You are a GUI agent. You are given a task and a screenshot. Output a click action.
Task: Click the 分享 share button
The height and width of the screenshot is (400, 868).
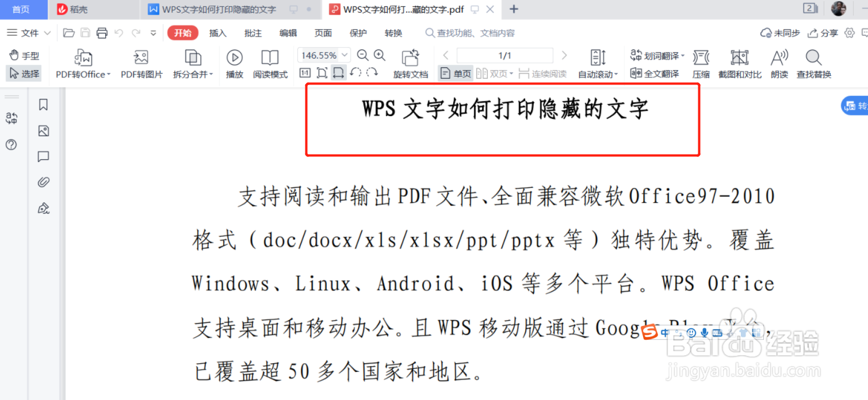823,33
